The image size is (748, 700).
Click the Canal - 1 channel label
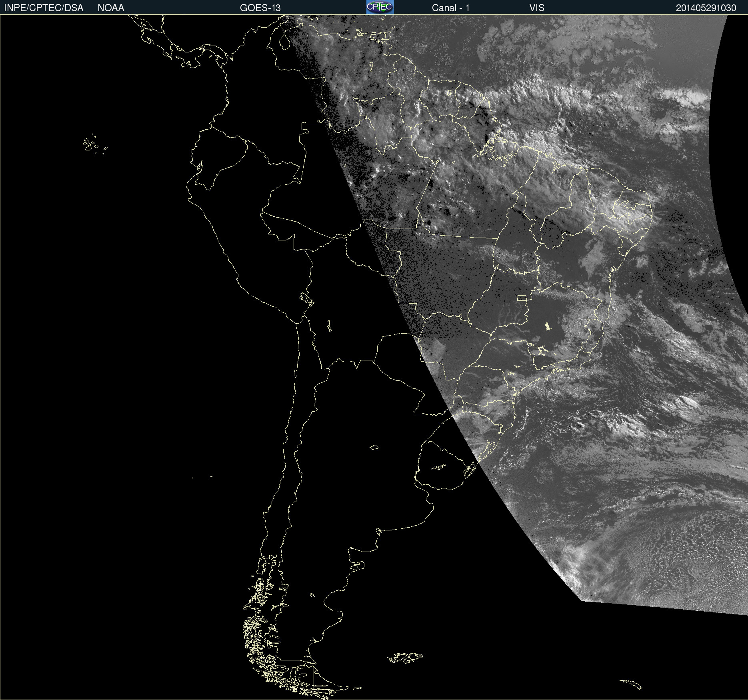(451, 8)
